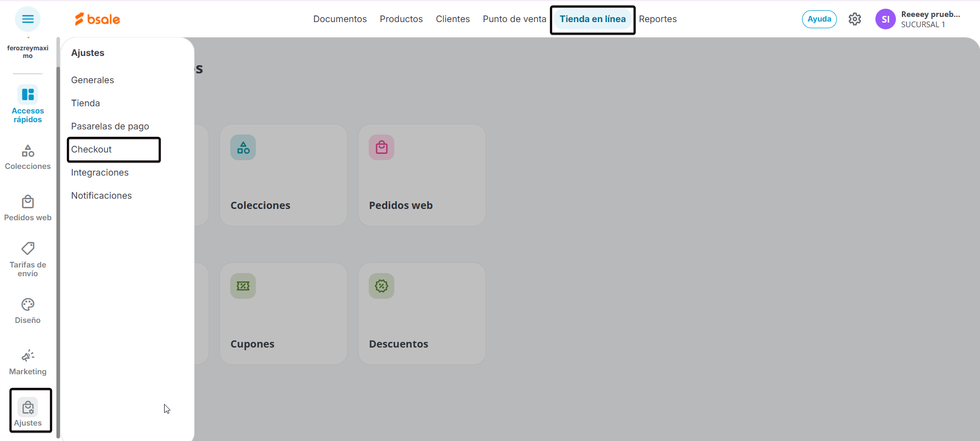980x441 pixels.
Task: Open Pedidos web from the left sidebar
Action: point(28,208)
